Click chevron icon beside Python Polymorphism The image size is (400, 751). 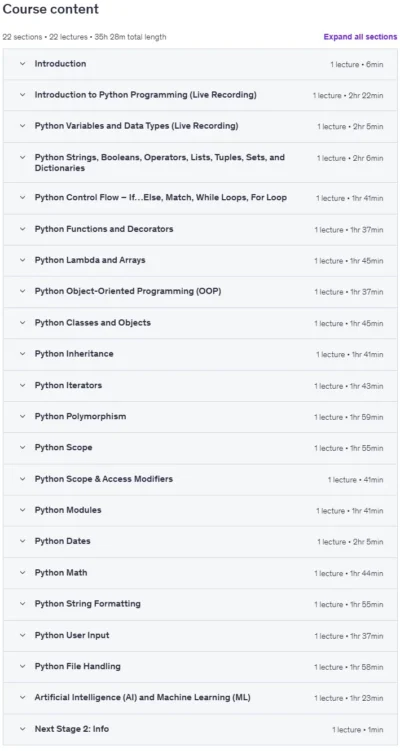click(x=23, y=416)
